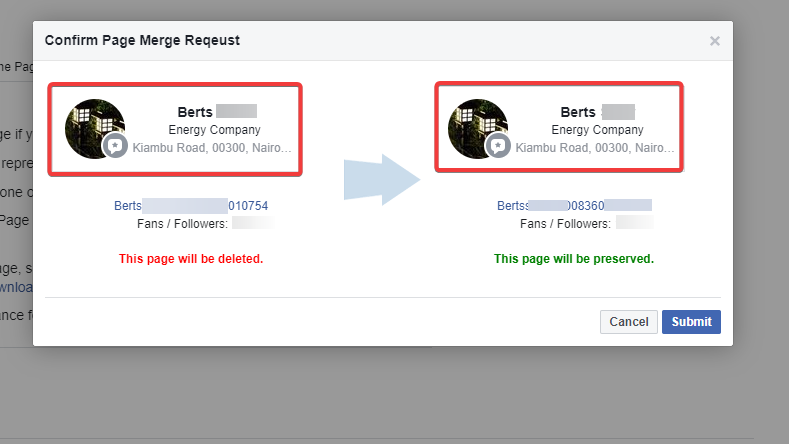Submit the page merge request
Image resolution: width=789 pixels, height=444 pixels.
pos(691,322)
